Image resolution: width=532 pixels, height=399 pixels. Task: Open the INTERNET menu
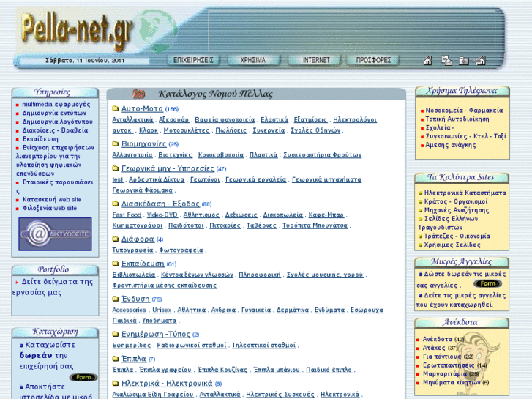click(316, 60)
